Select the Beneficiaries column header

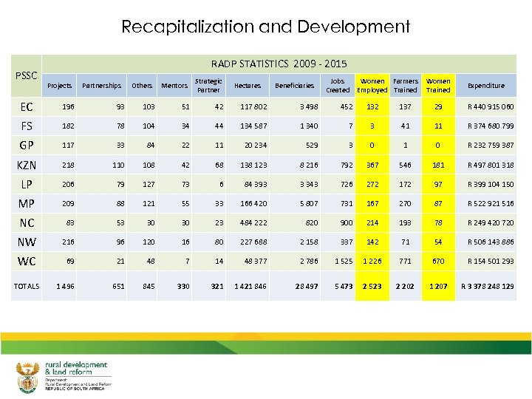295,86
